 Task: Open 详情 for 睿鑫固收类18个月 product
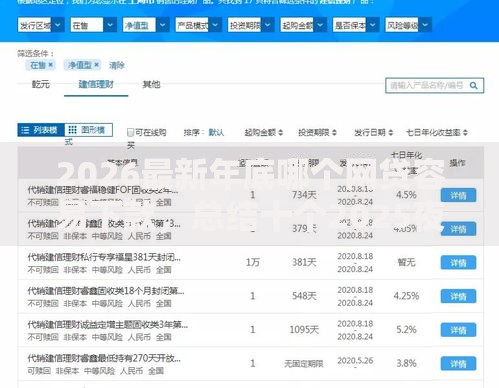click(458, 296)
